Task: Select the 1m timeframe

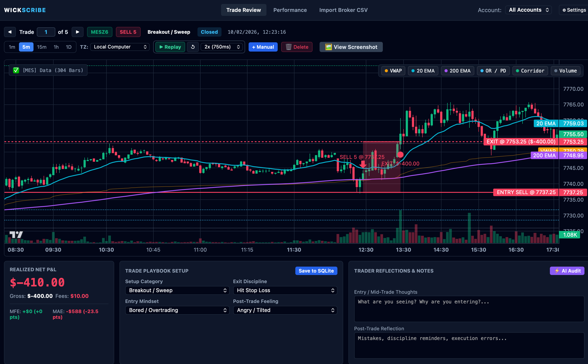Action: coord(12,47)
